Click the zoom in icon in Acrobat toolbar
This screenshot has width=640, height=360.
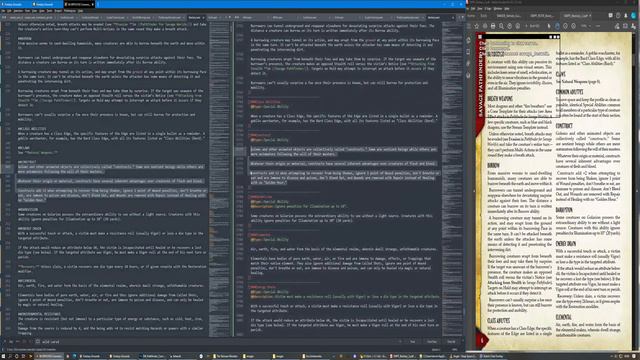coord(573,26)
